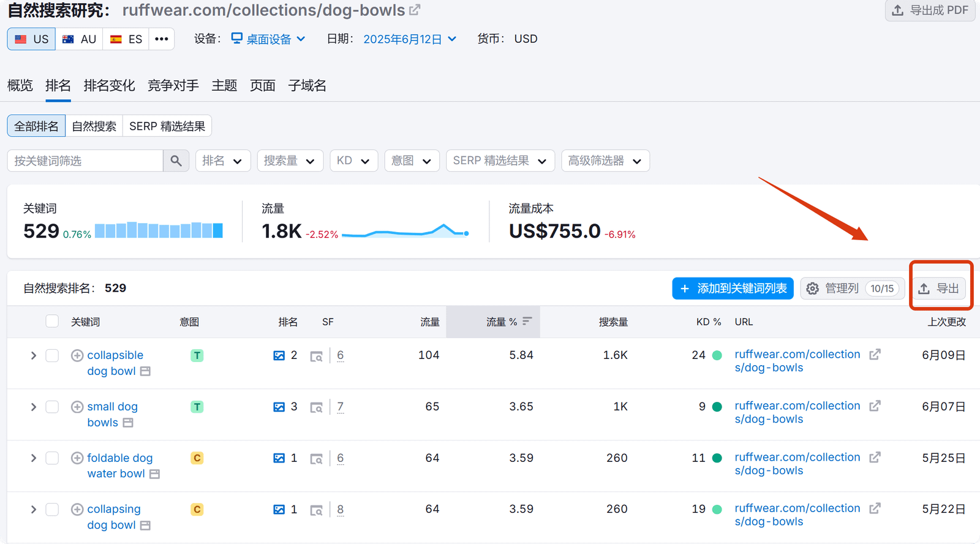Click the 导出成 PDF button
This screenshot has width=980, height=544.
click(930, 10)
